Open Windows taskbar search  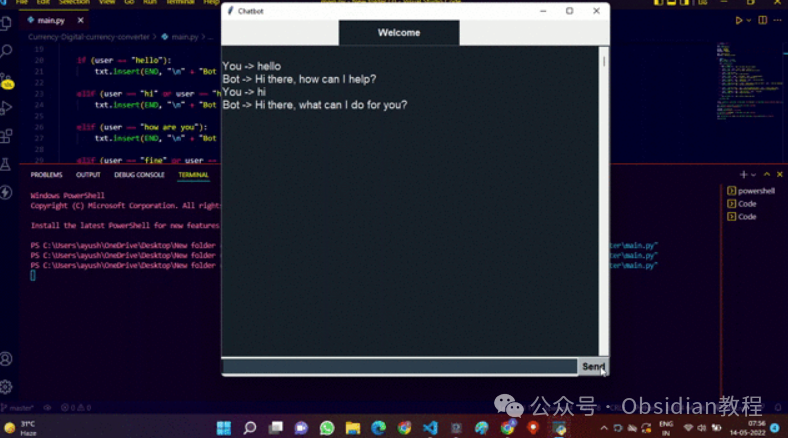click(250, 428)
